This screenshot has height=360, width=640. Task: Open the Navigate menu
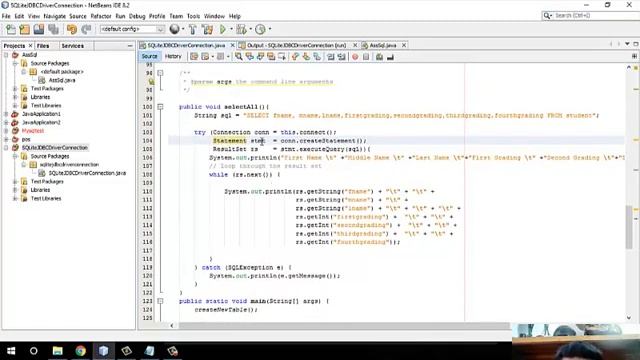tap(55, 16)
